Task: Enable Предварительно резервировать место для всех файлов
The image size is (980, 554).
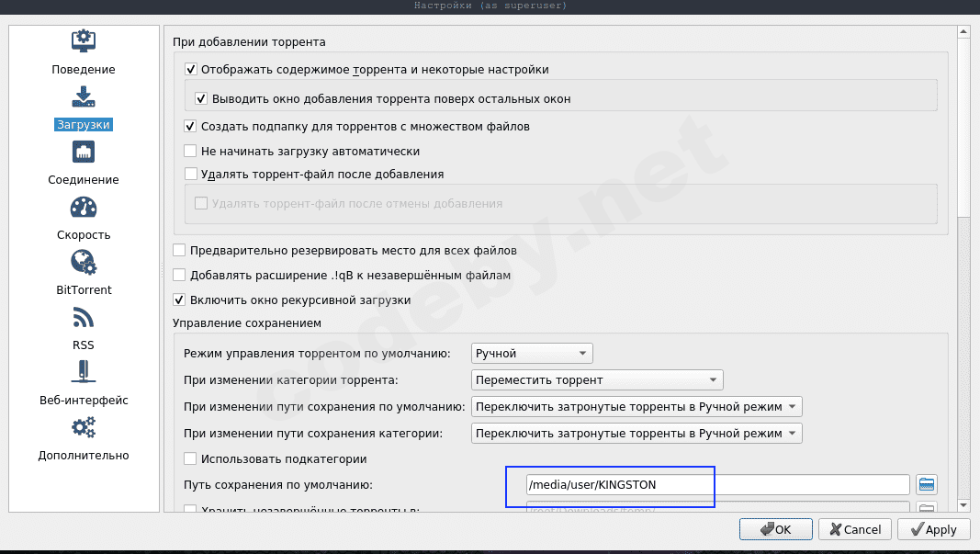Action: click(x=179, y=250)
